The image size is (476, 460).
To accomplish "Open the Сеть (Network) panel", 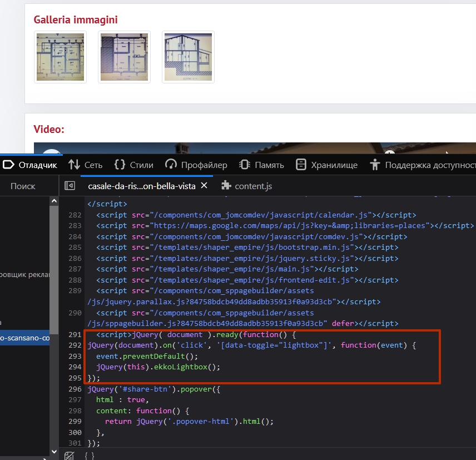I will point(86,165).
